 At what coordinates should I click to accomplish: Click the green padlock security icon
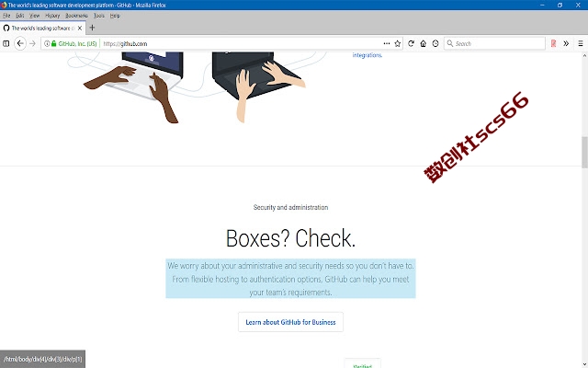pyautogui.click(x=53, y=43)
